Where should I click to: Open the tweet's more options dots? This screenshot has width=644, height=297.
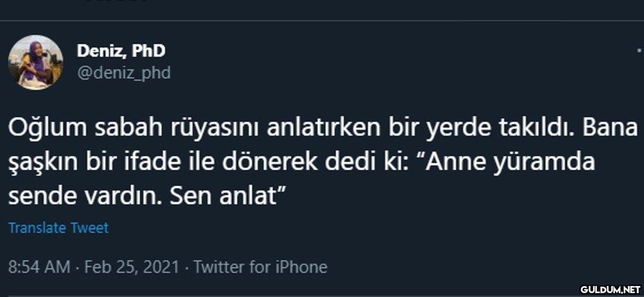tap(639, 50)
